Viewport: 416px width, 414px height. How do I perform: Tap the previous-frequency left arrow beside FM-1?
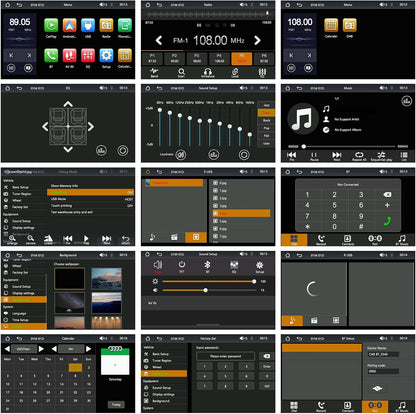click(159, 41)
